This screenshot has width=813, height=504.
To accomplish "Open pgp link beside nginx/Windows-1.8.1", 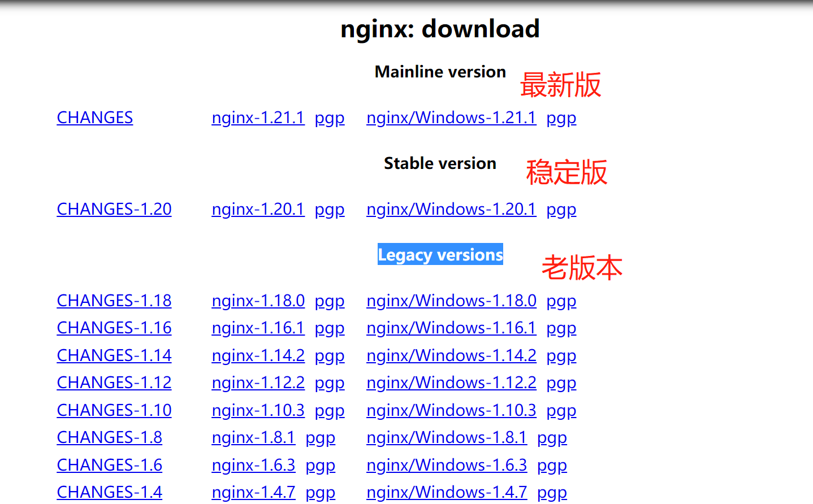I will (552, 437).
